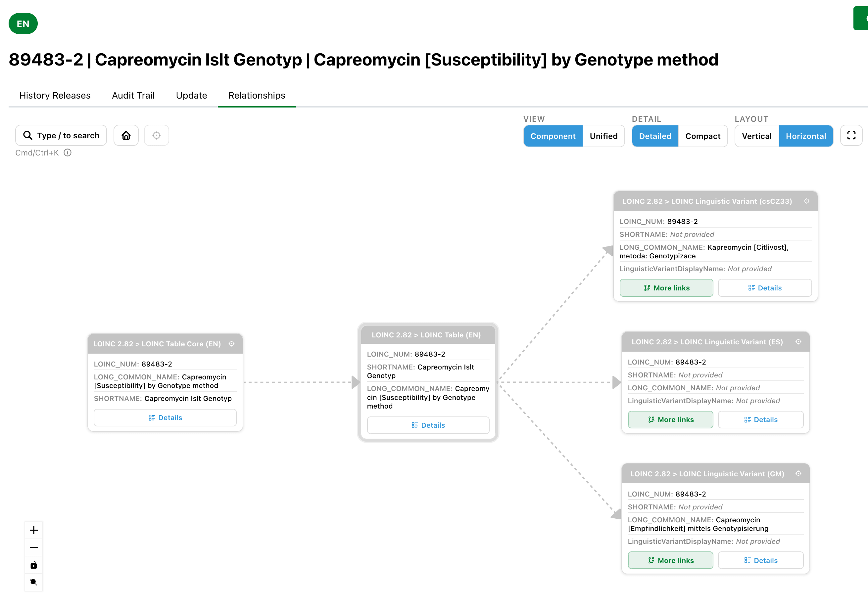868x608 pixels.
Task: Click the green button at top right
Action: pyautogui.click(x=860, y=18)
